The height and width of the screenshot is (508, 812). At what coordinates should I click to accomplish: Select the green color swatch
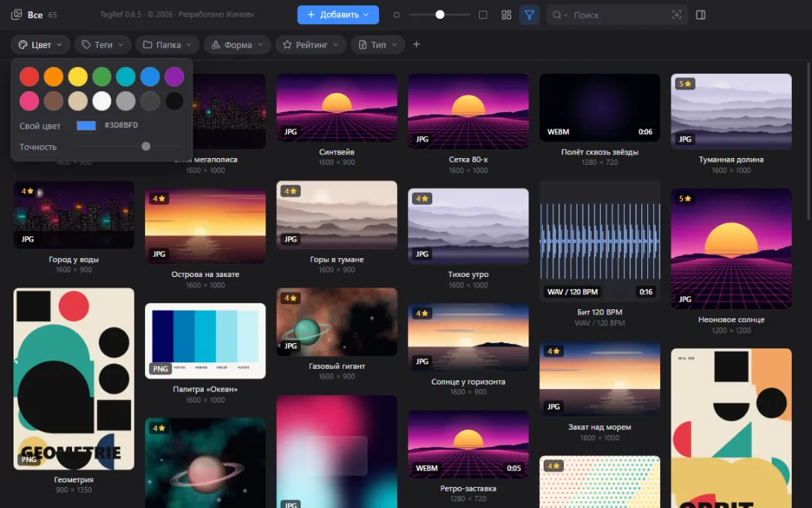102,77
